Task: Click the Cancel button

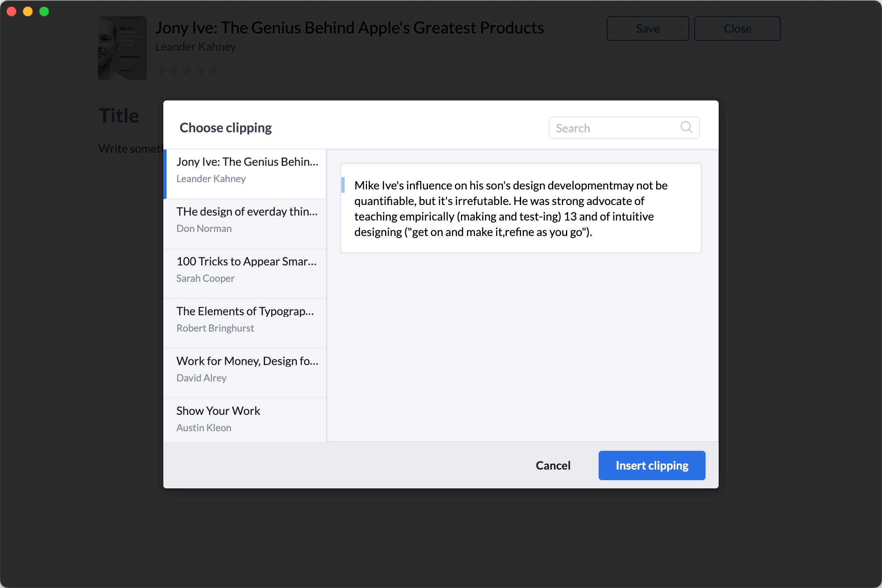Action: pyautogui.click(x=553, y=465)
